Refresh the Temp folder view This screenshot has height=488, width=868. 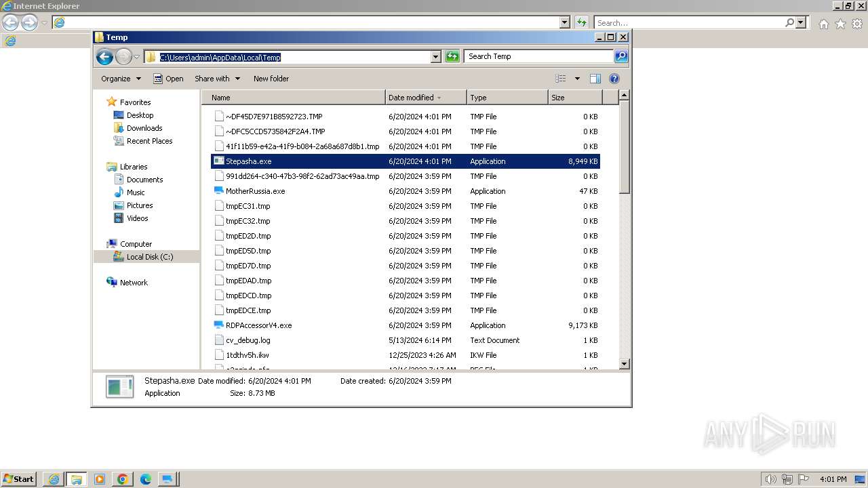tap(452, 57)
